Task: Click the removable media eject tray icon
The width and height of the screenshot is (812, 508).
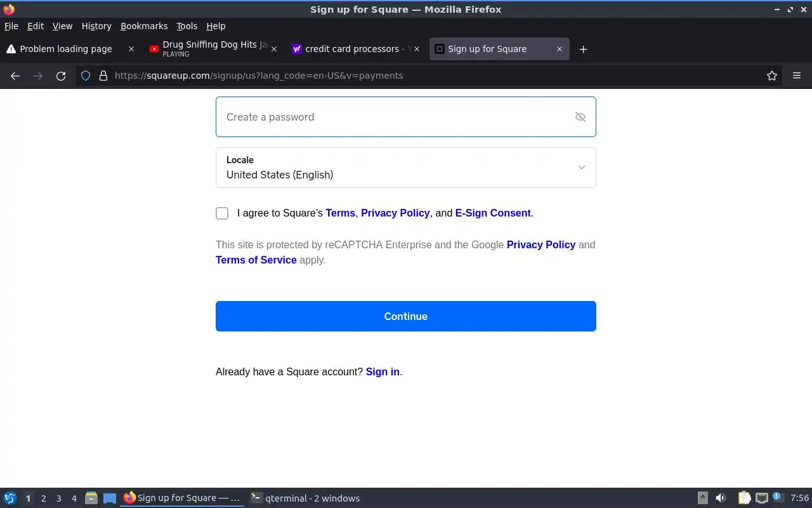Action: (703, 498)
